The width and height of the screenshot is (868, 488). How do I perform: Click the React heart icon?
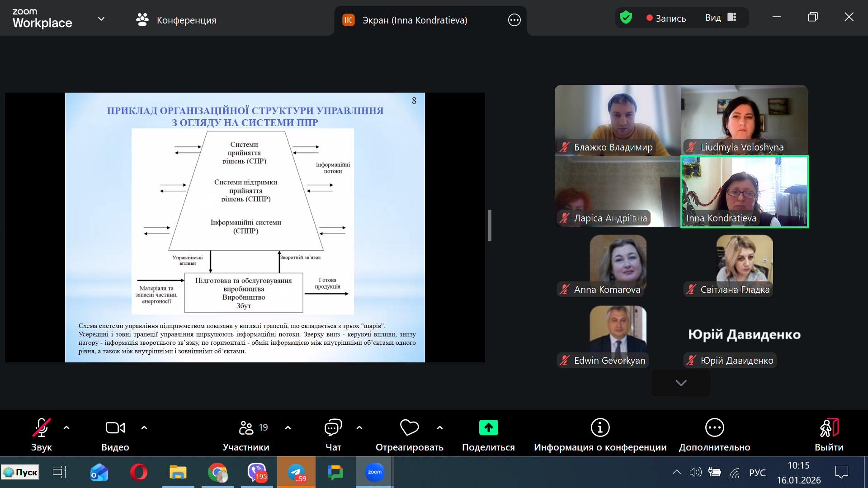coord(409,427)
